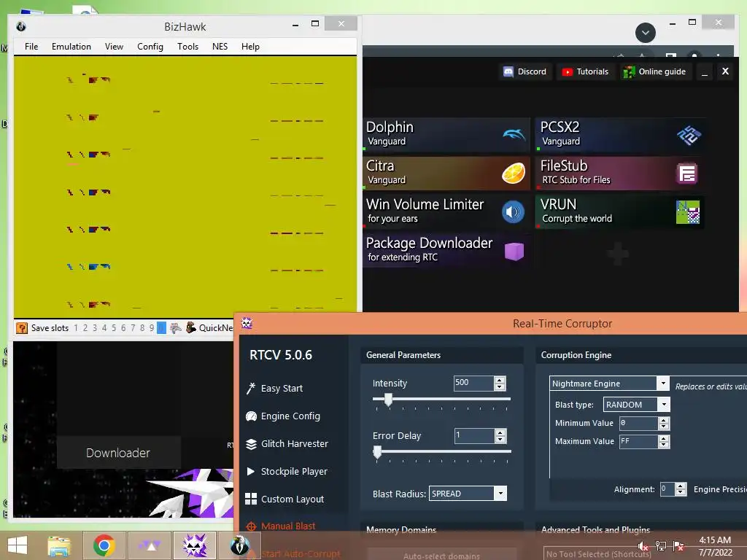Viewport: 747px width, 560px height.
Task: Click the Real-Time Corruptor window icon
Action: [247, 323]
